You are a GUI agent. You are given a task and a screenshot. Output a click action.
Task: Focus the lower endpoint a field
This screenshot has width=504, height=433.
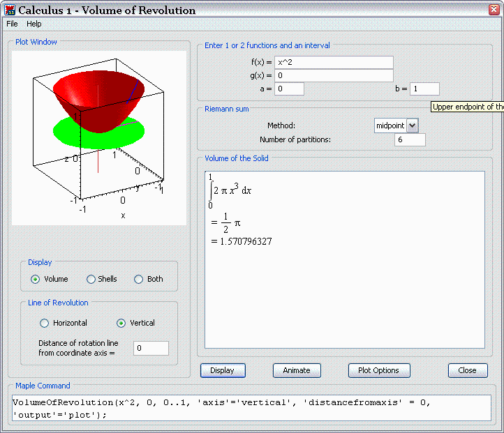click(289, 89)
